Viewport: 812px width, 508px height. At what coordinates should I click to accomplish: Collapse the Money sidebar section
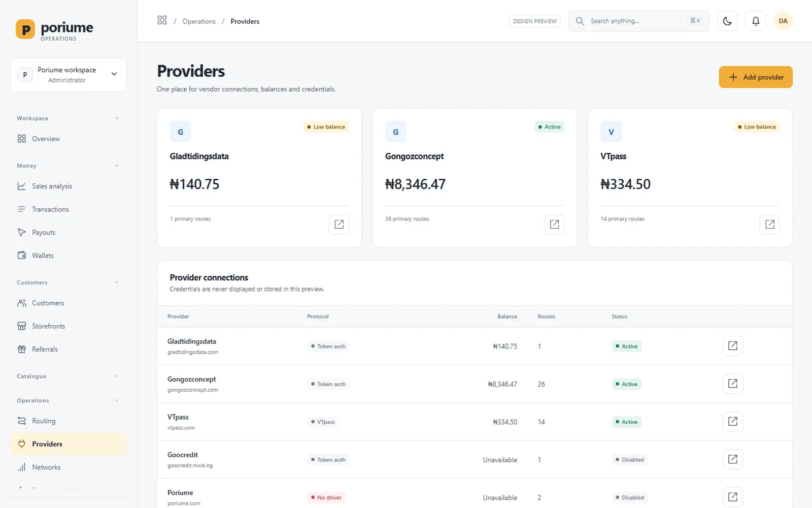[68, 166]
